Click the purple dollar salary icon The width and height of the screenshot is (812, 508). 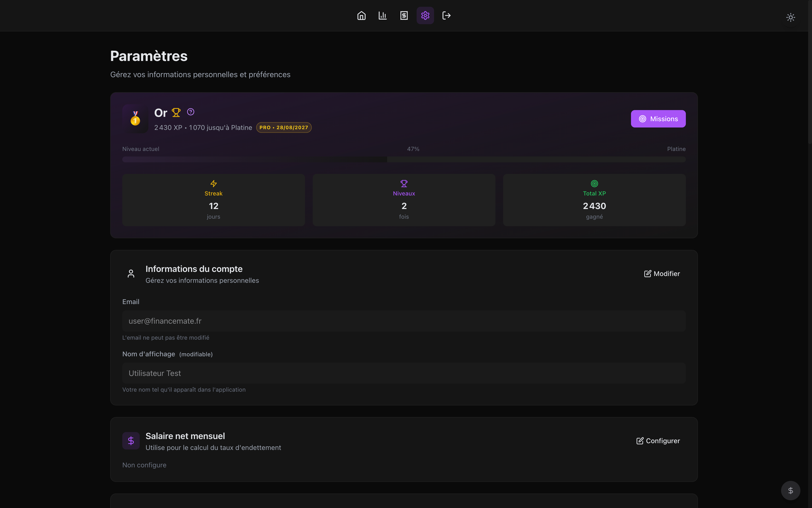pos(131,441)
